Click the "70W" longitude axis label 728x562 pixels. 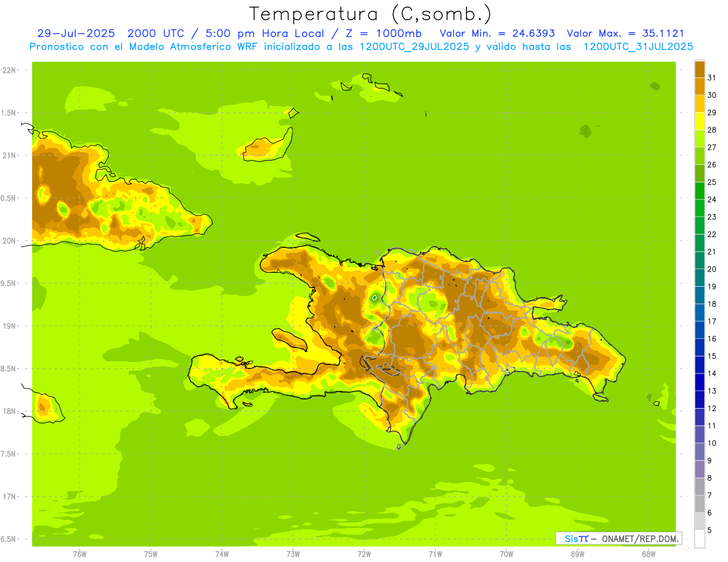pyautogui.click(x=507, y=554)
